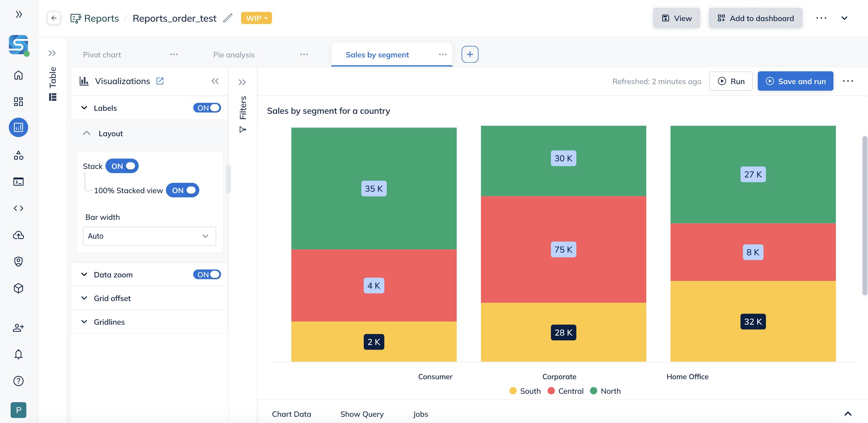Click the notifications bell icon
Image resolution: width=868 pixels, height=423 pixels.
(18, 354)
